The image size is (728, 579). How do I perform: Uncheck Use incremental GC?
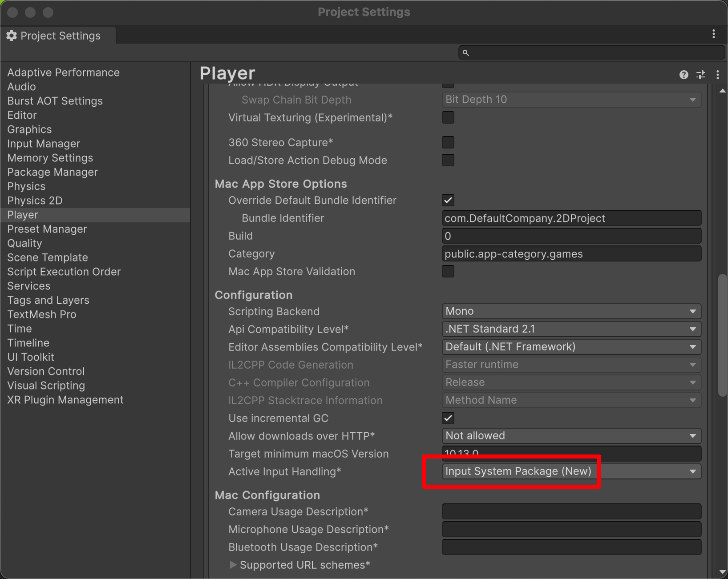[x=448, y=418]
